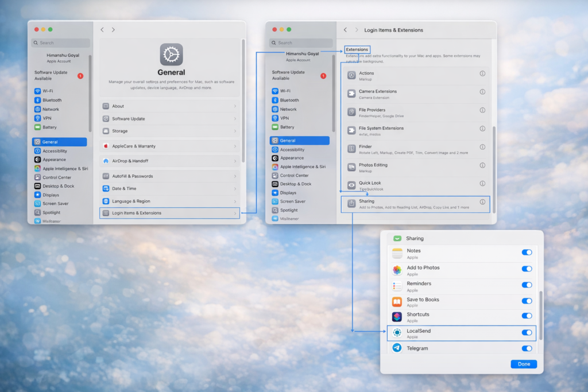Click the Done button in Sharing dialog
This screenshot has height=392, width=588.
[x=524, y=364]
